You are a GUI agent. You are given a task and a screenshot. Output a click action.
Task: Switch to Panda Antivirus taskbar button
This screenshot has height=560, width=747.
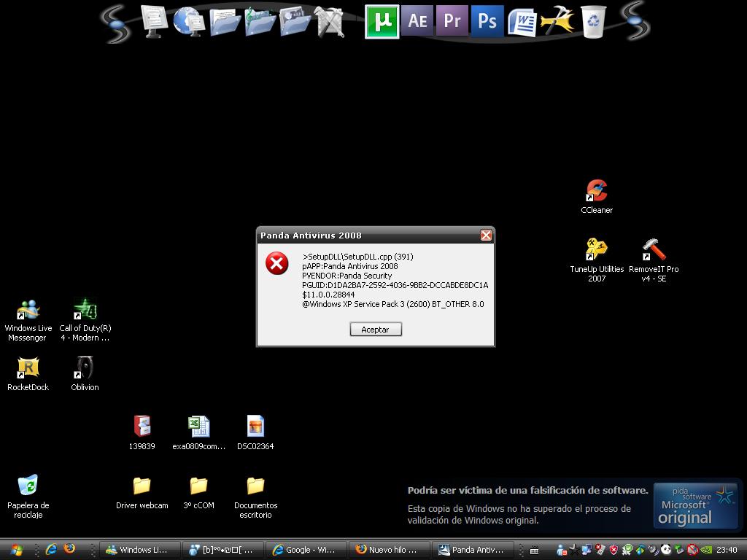pos(473,550)
